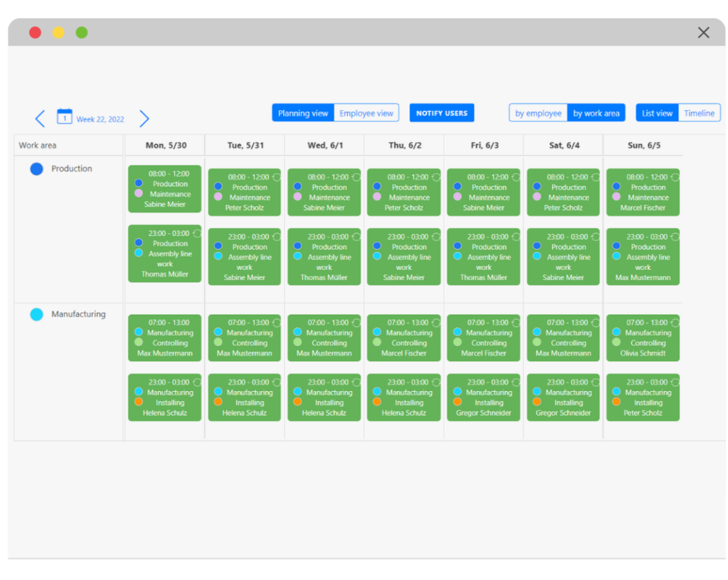728x580 pixels.
Task: Click the calendar date picker icon
Action: (64, 117)
